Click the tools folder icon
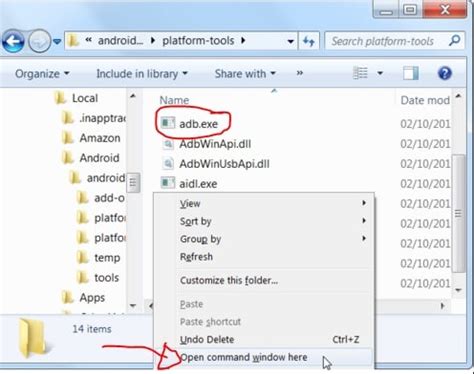474x374 pixels. pyautogui.click(x=83, y=277)
